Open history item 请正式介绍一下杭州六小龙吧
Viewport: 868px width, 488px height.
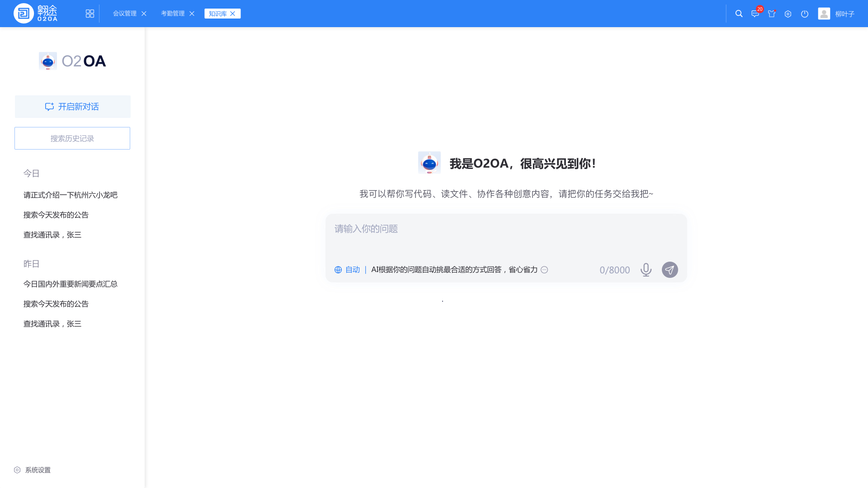pos(70,195)
